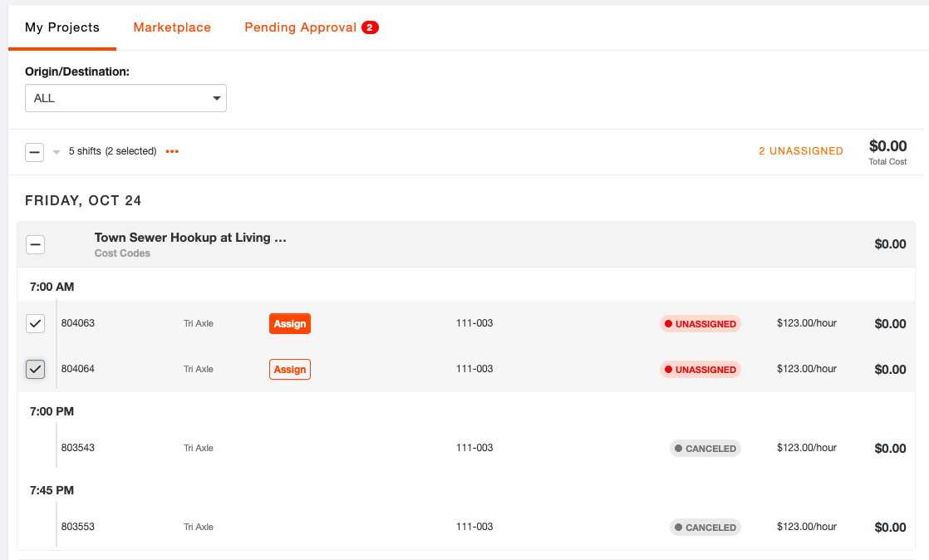
Task: Switch to the Marketplace tab
Action: click(x=172, y=27)
